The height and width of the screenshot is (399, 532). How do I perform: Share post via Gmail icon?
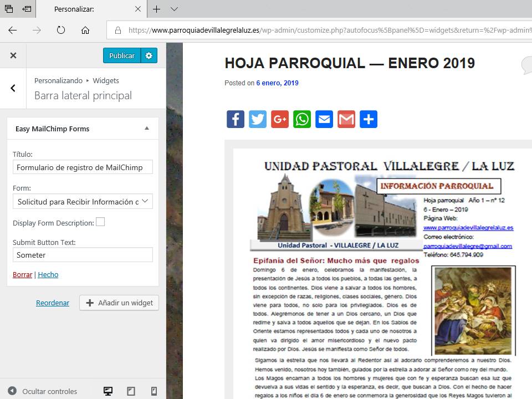(x=346, y=119)
